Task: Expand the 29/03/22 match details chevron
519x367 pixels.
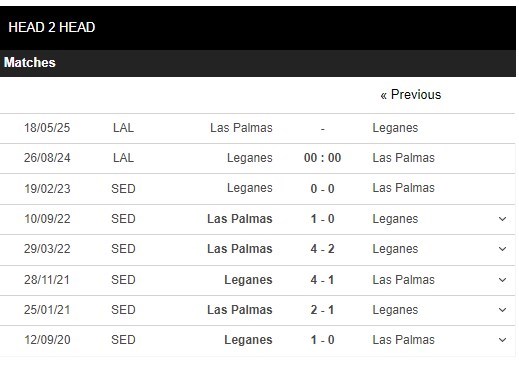Action: coord(502,249)
